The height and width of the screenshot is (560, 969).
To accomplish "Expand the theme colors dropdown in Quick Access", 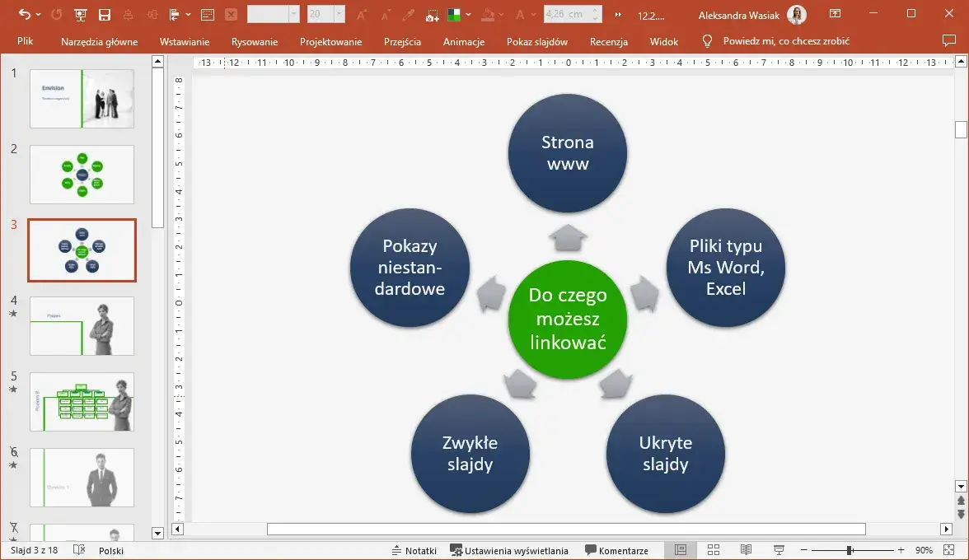I will [x=467, y=14].
